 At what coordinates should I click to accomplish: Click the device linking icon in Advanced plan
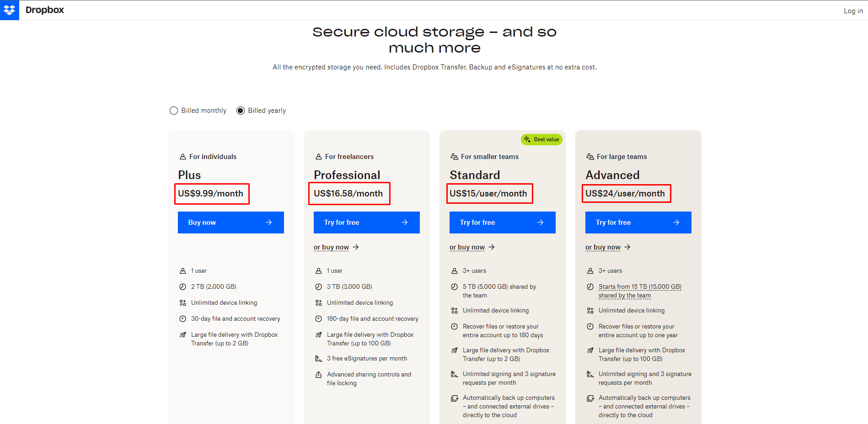pos(590,311)
